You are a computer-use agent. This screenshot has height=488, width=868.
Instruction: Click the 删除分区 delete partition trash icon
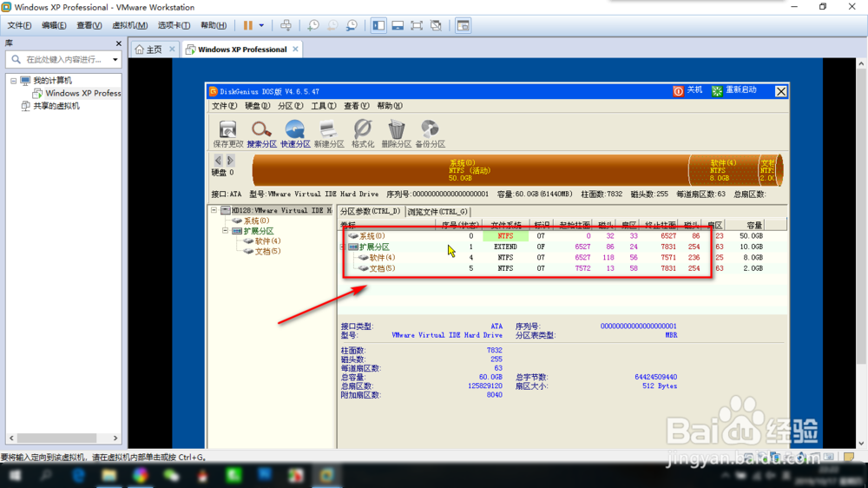(397, 134)
